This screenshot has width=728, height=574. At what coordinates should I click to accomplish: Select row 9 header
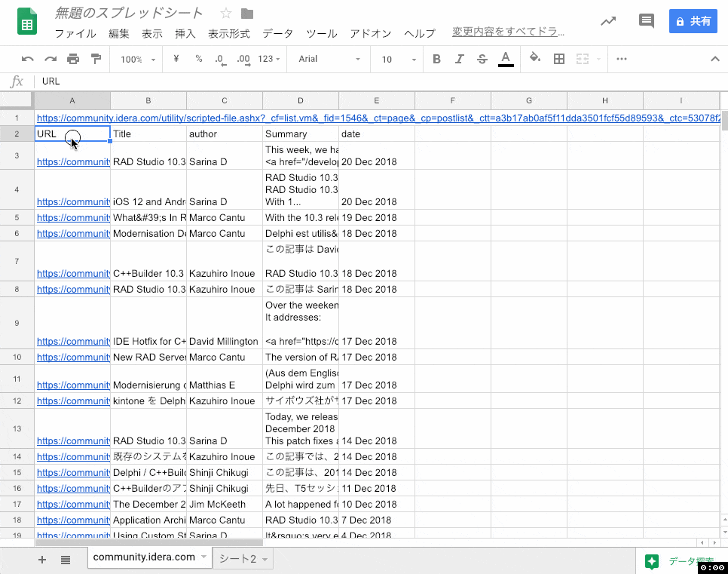pos(17,323)
